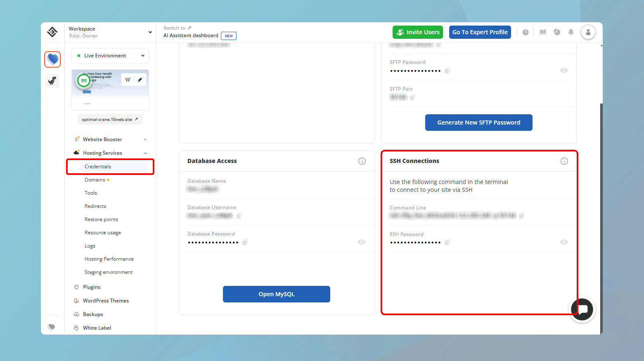The image size is (644, 361).
Task: Open the notifications bell icon
Action: 571,32
